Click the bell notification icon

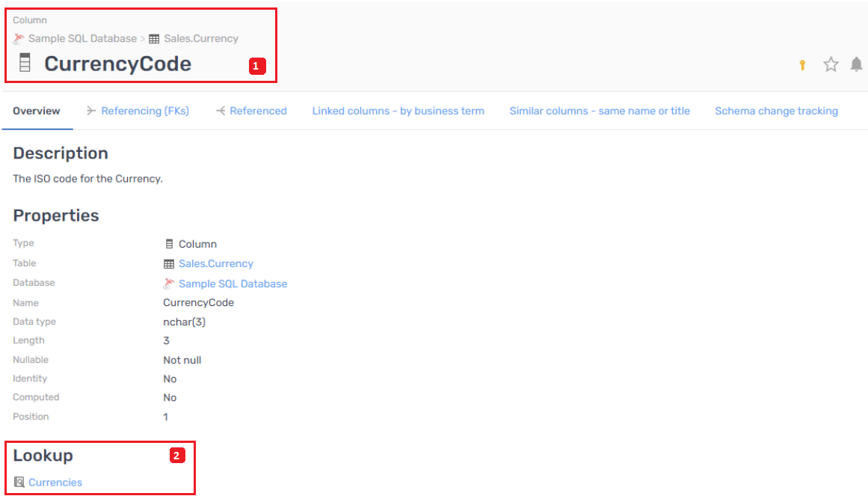coord(857,65)
